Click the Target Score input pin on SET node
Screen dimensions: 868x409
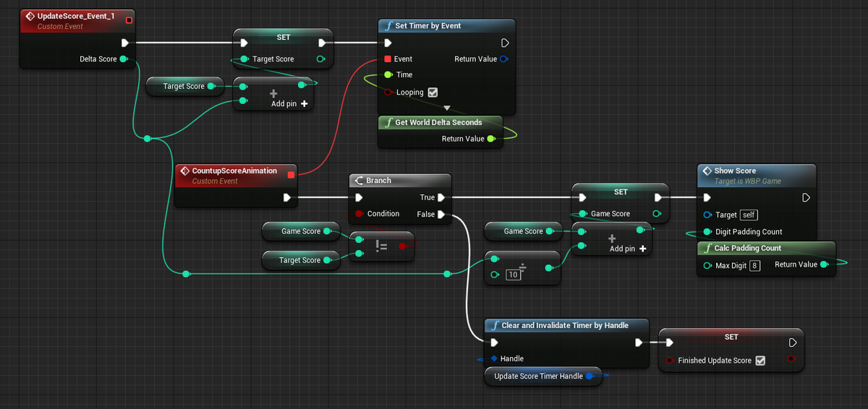click(244, 59)
